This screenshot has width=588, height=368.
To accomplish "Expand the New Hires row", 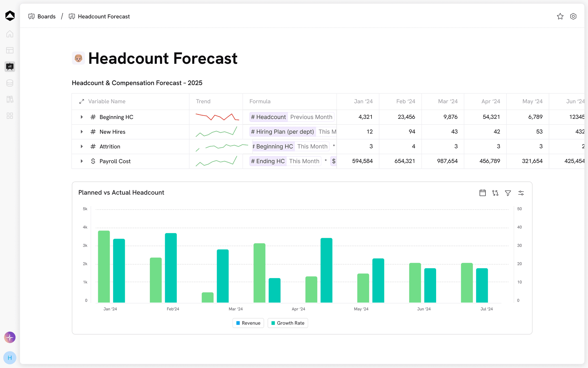I will click(x=82, y=132).
